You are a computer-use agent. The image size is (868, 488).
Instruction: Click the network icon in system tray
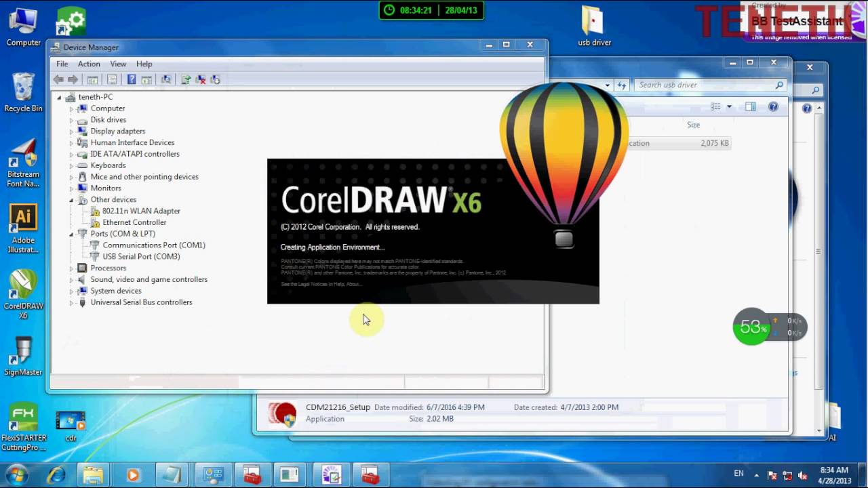pos(787,475)
